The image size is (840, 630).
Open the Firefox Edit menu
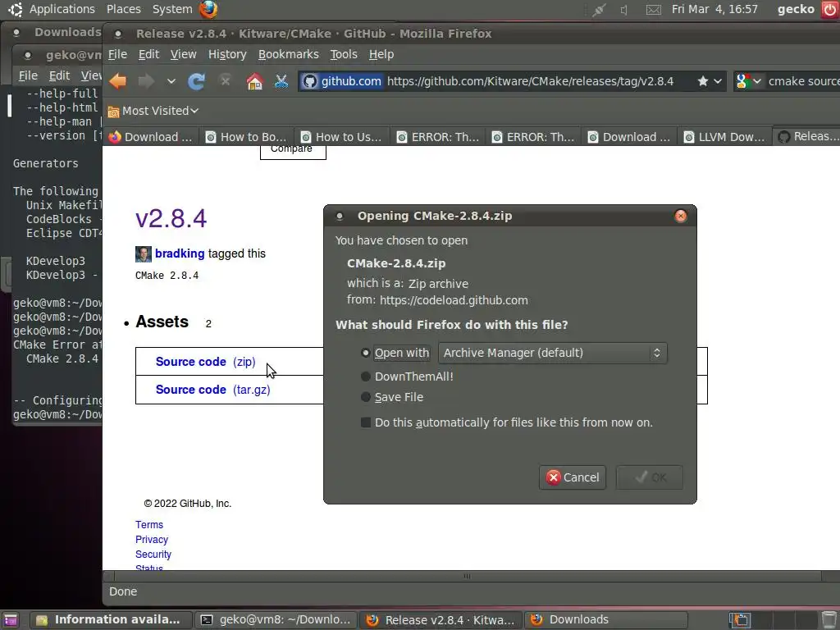pos(148,54)
